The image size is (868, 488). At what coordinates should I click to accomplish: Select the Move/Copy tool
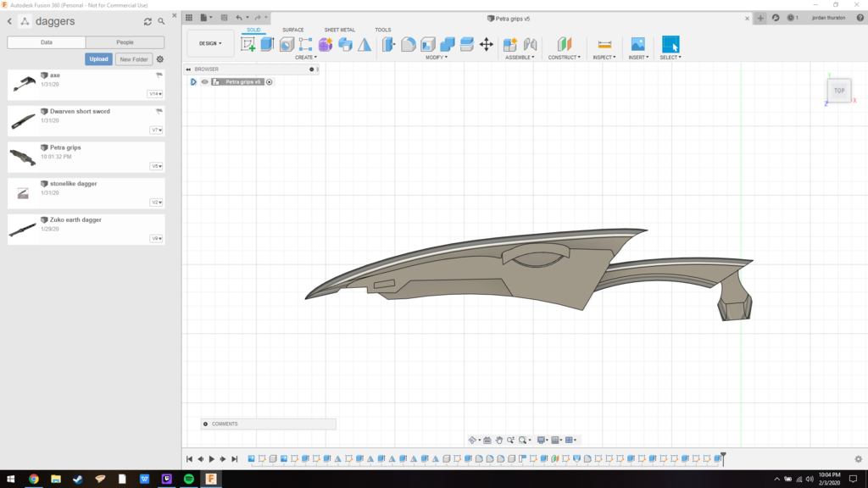[485, 43]
